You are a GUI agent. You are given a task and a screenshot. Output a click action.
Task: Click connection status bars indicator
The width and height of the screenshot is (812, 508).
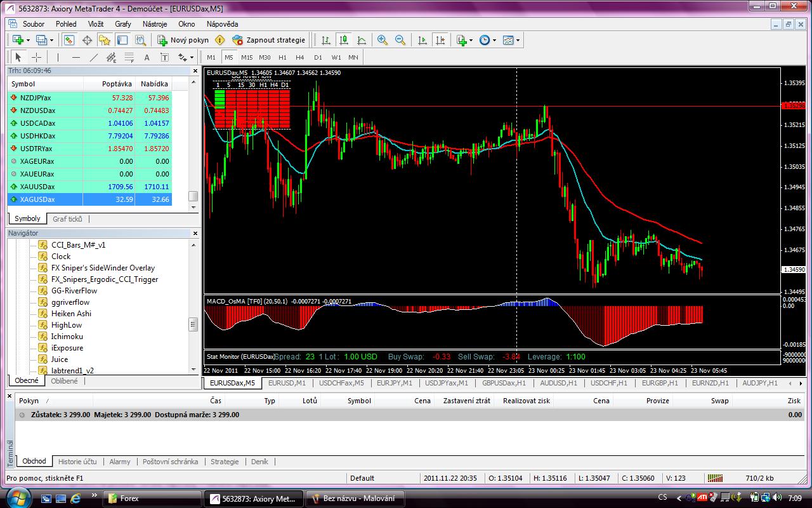(x=715, y=478)
